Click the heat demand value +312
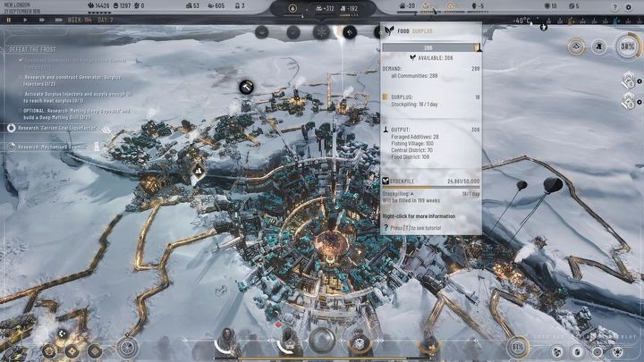The image size is (644, 362). (x=326, y=8)
